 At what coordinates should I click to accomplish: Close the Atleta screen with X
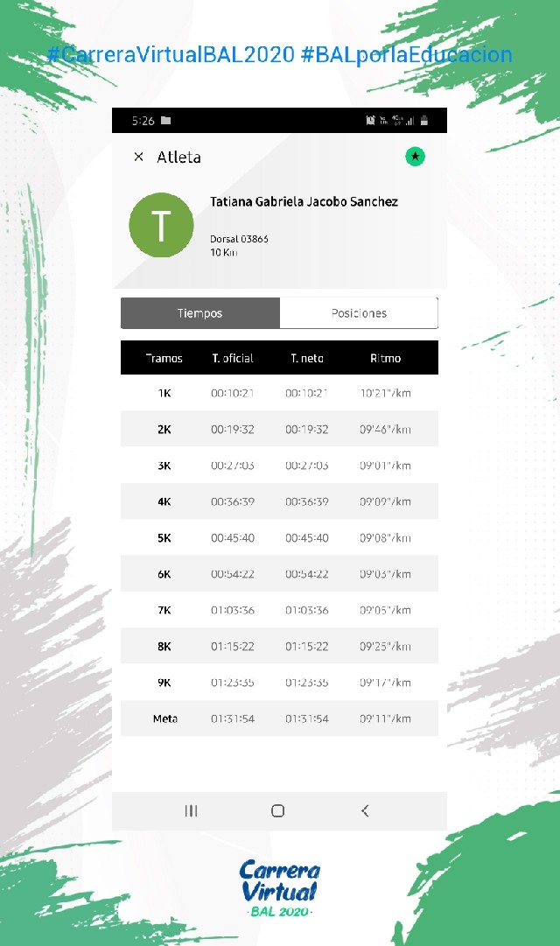pyautogui.click(x=138, y=158)
